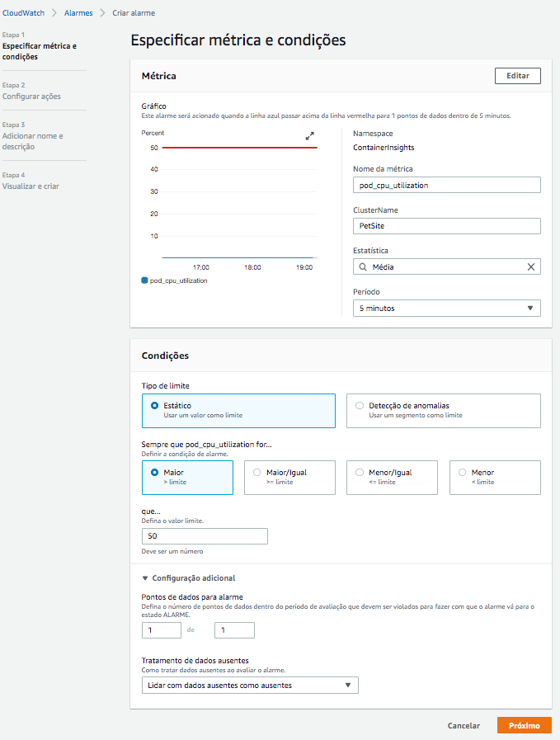Select the Menor condition option
560x740 pixels.
pyautogui.click(x=495, y=478)
